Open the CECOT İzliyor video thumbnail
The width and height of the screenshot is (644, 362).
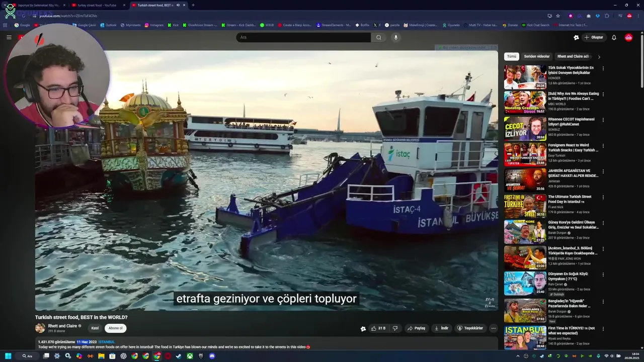[525, 129]
